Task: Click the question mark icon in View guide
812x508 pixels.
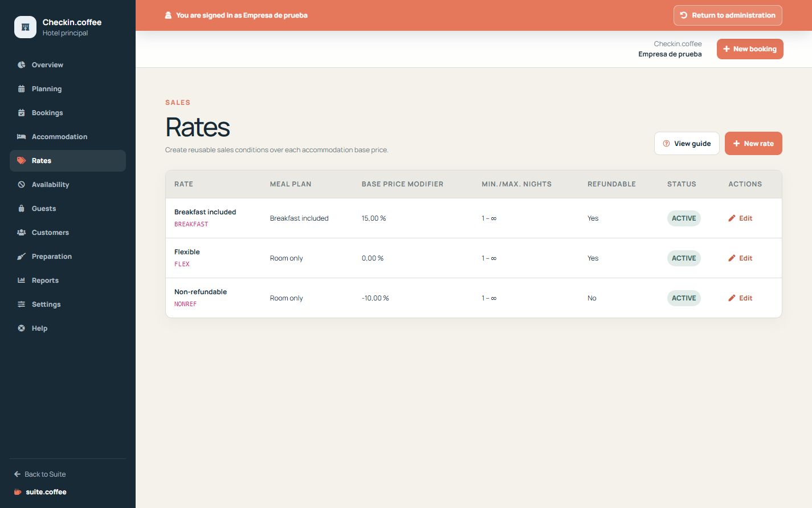Action: point(666,144)
